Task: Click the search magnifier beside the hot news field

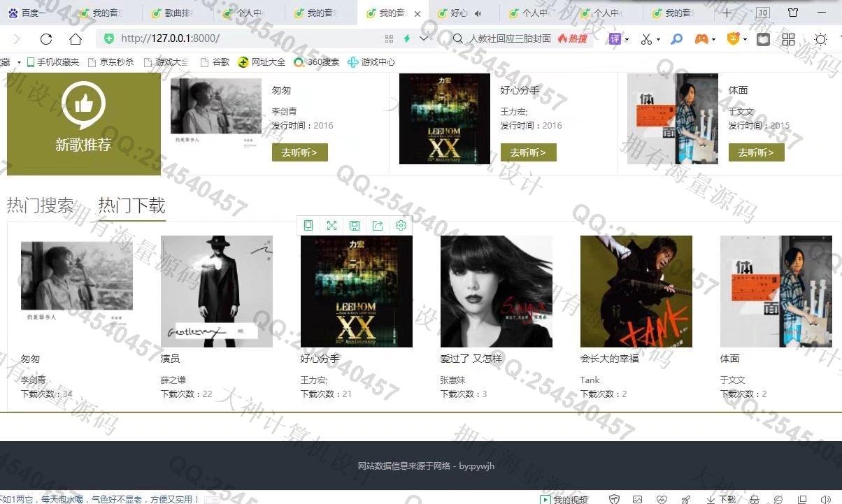Action: 458,38
